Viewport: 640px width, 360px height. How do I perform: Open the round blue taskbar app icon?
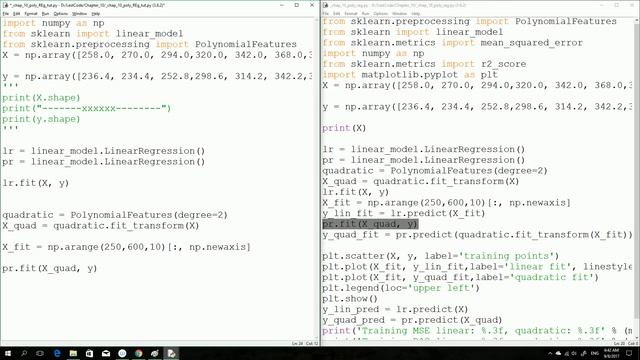pyautogui.click(x=122, y=353)
